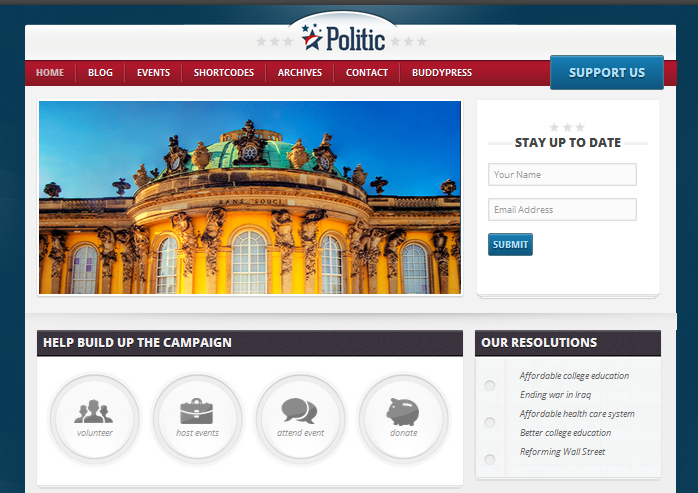This screenshot has height=493, width=698.
Task: Open the Events menu item
Action: pos(153,73)
